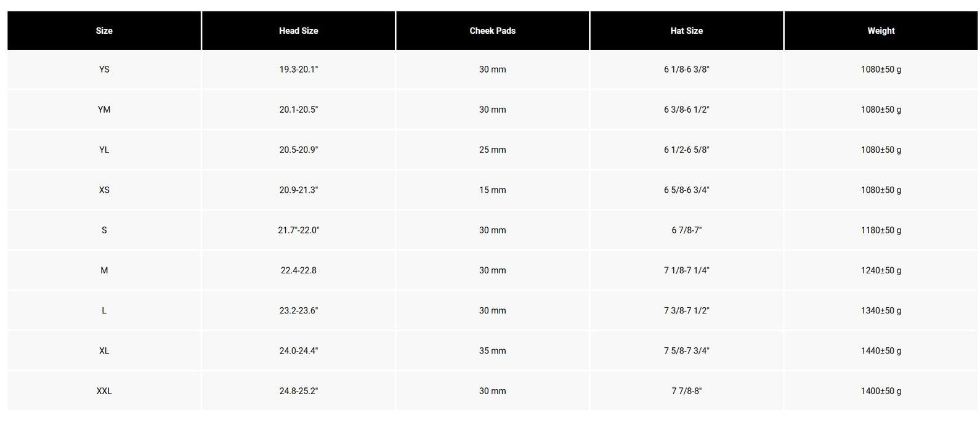Select the 19.3-20.1" head size cell
The height and width of the screenshot is (431, 980).
pos(298,70)
